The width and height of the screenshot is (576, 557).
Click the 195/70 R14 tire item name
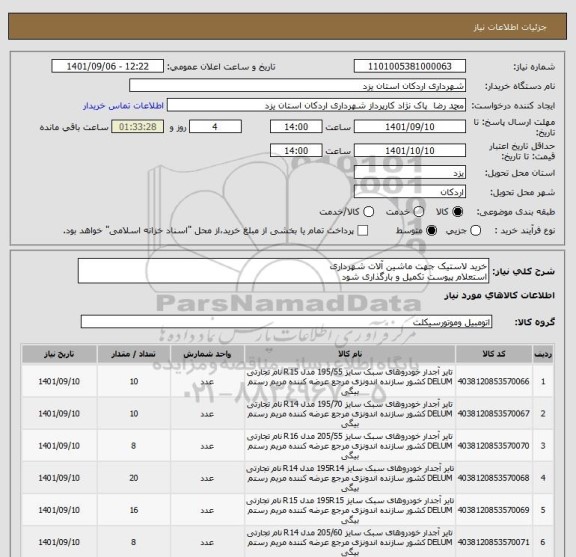pyautogui.click(x=350, y=414)
